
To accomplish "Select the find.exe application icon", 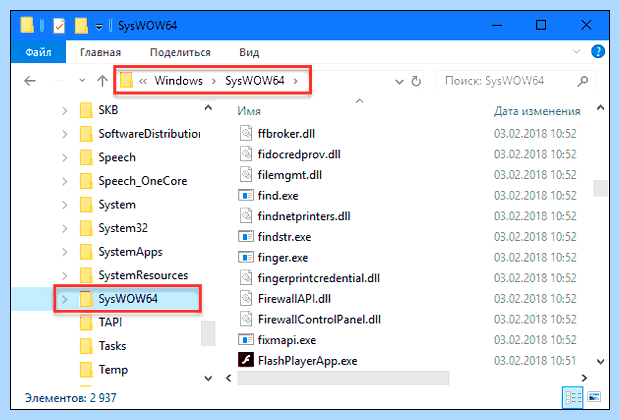I will 246,195.
